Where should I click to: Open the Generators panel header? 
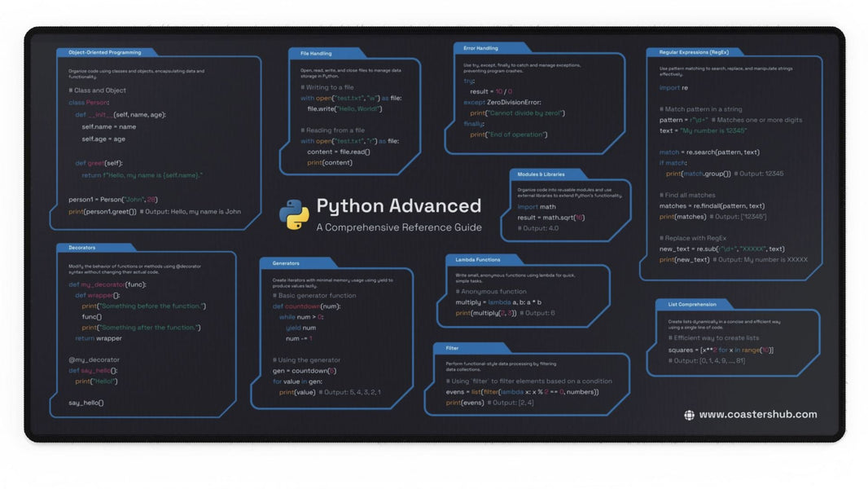pyautogui.click(x=287, y=262)
